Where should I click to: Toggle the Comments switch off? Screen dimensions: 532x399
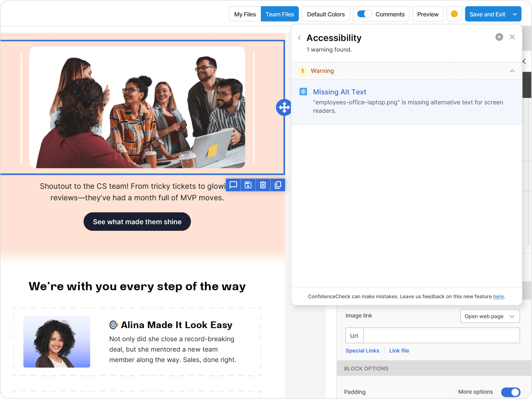[364, 14]
